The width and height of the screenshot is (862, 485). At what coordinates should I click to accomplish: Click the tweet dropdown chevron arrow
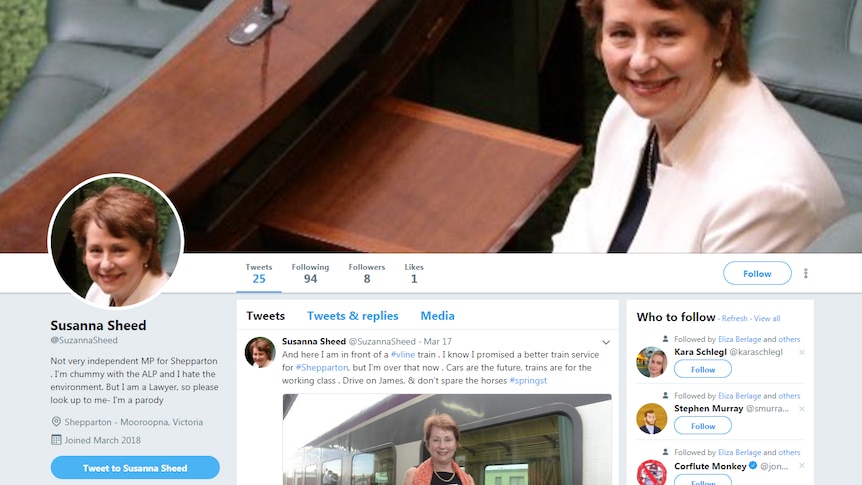pyautogui.click(x=606, y=342)
